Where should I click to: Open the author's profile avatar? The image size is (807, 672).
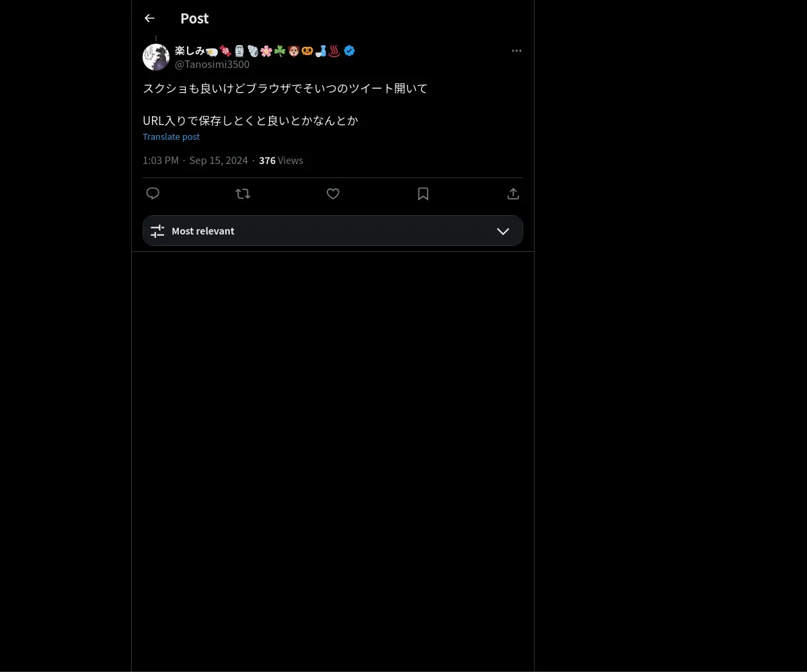coord(156,57)
